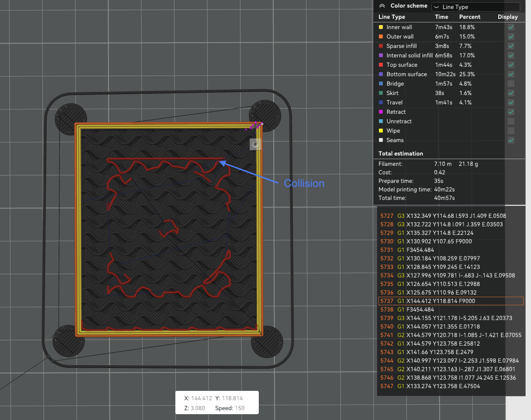531x420 pixels.
Task: Click the purple Internal solid infill legend icon
Action: (x=382, y=55)
